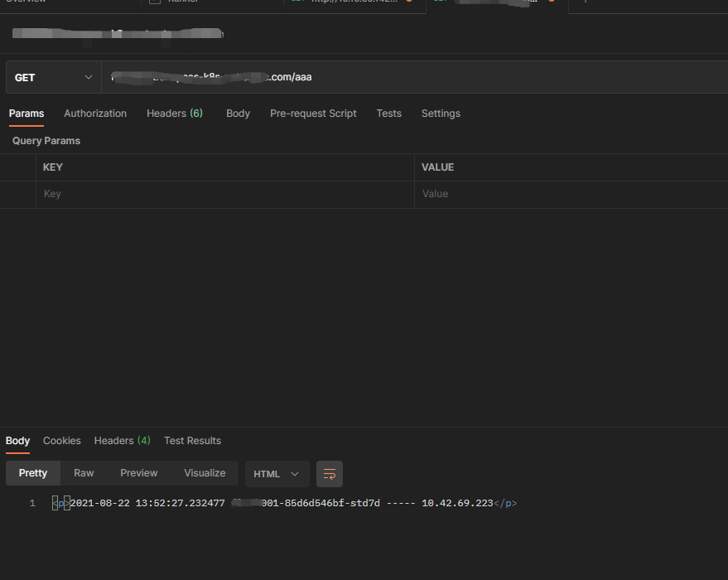Image resolution: width=728 pixels, height=580 pixels.
Task: Open the Pre-request Script tab
Action: [313, 114]
